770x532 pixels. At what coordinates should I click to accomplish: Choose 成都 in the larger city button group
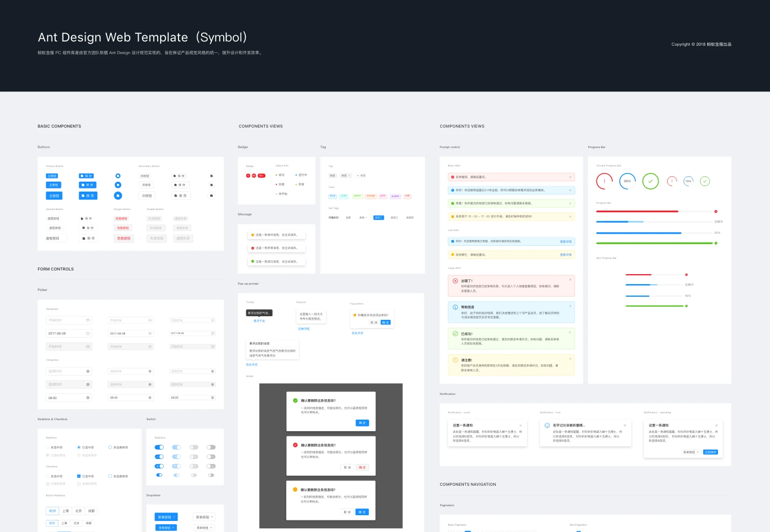[91, 511]
